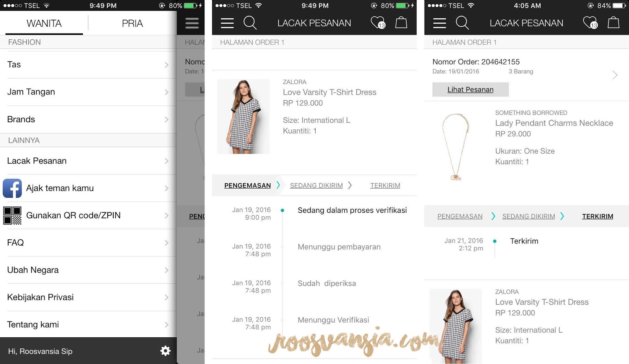Tap Love Varsity T-Shirt Dress title, right screen
The image size is (629, 364).
point(542,302)
